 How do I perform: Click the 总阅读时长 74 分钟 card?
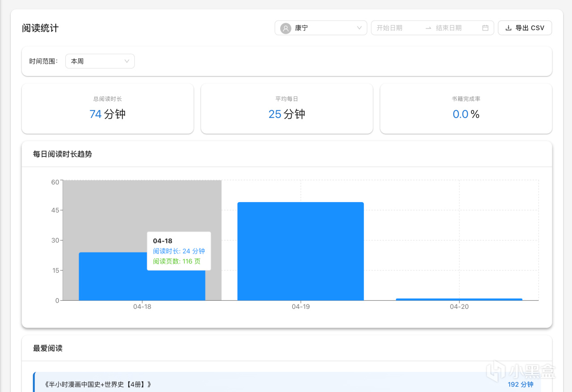click(x=108, y=109)
